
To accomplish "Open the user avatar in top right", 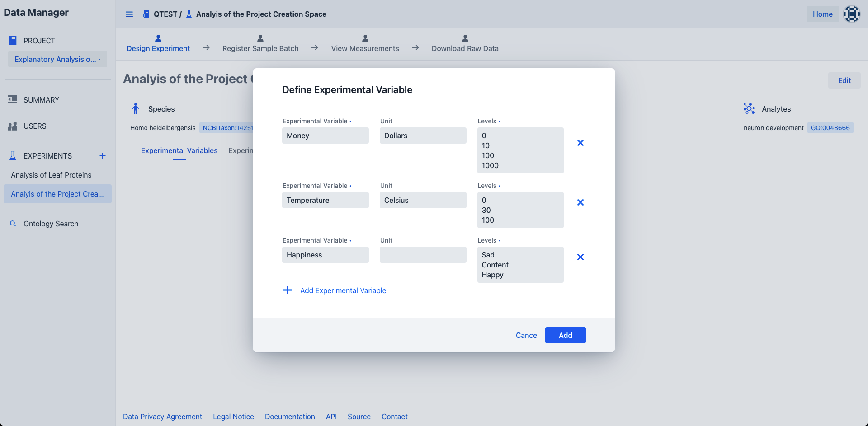I will [851, 14].
